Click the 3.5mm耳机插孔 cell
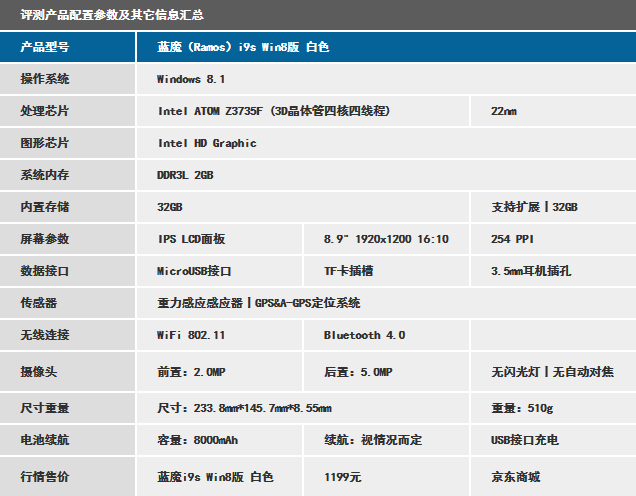This screenshot has height=496, width=636. point(553,271)
